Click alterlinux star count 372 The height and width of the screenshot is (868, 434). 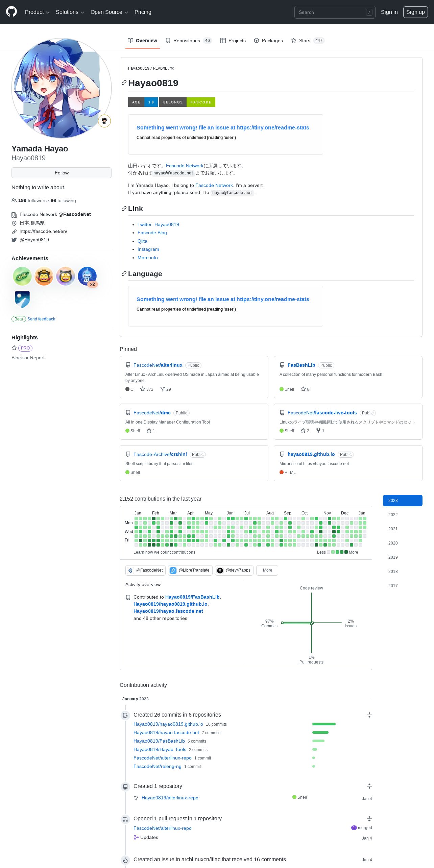click(147, 389)
